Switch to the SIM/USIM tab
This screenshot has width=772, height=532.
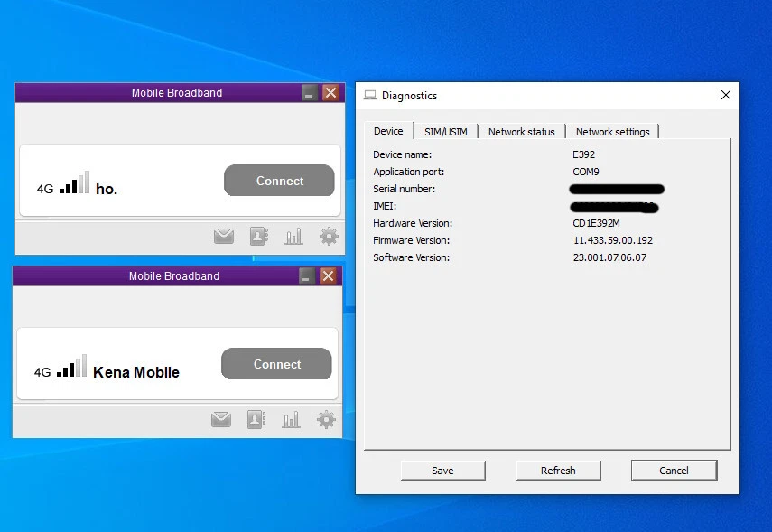[446, 132]
